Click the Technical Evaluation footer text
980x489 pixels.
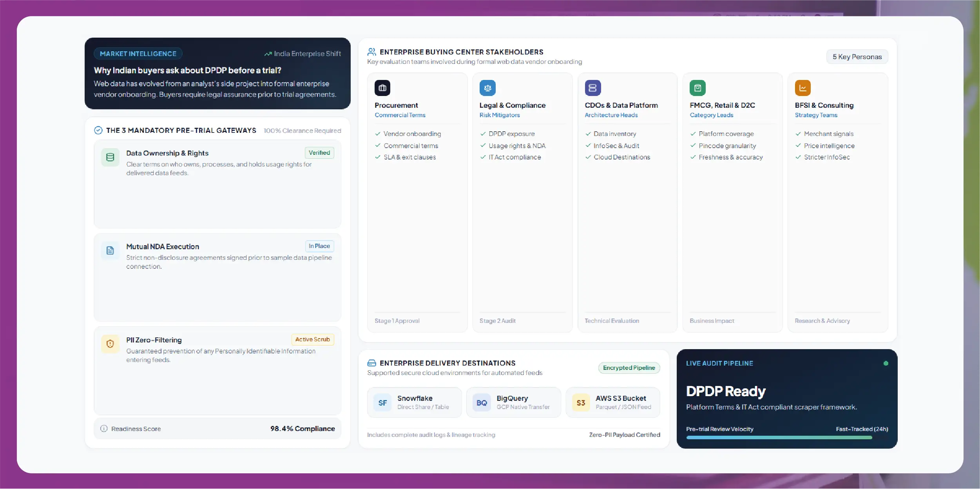click(x=612, y=321)
